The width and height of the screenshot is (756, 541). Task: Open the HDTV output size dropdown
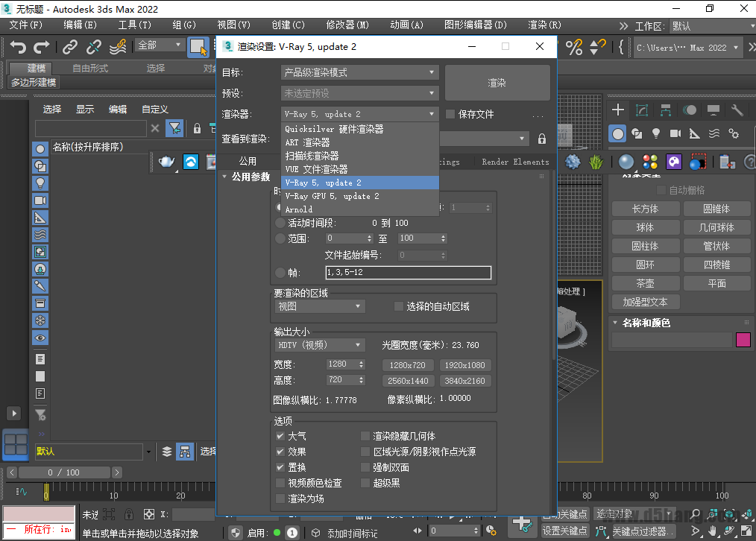(320, 345)
